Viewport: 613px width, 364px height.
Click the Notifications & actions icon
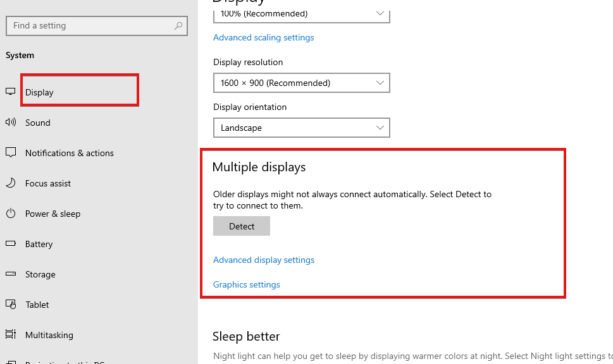coord(10,153)
